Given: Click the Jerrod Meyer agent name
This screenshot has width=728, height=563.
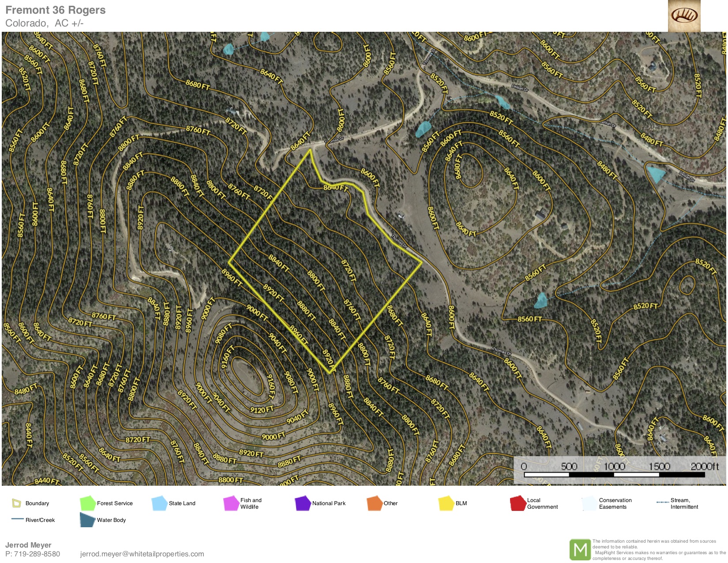Looking at the screenshot, I should point(28,545).
